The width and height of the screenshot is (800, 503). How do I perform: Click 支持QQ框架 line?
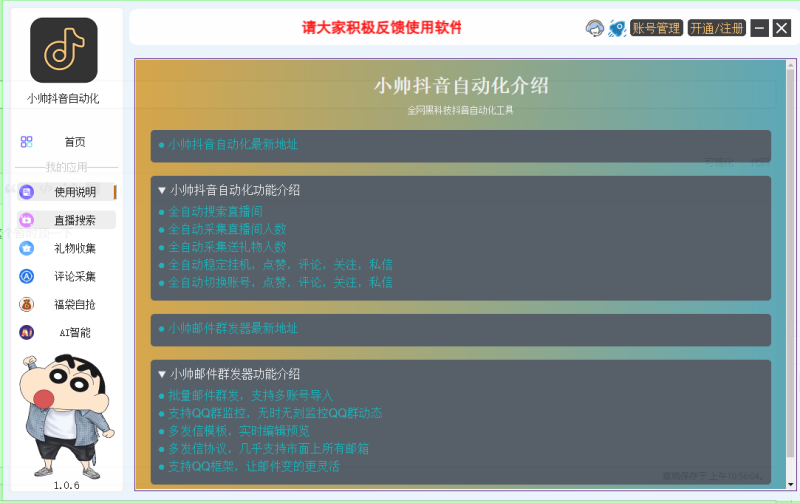254,466
